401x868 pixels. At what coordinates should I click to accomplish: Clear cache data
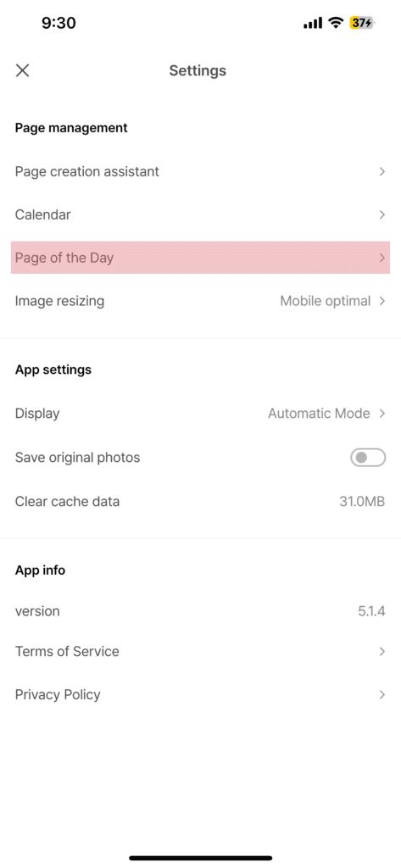(200, 502)
